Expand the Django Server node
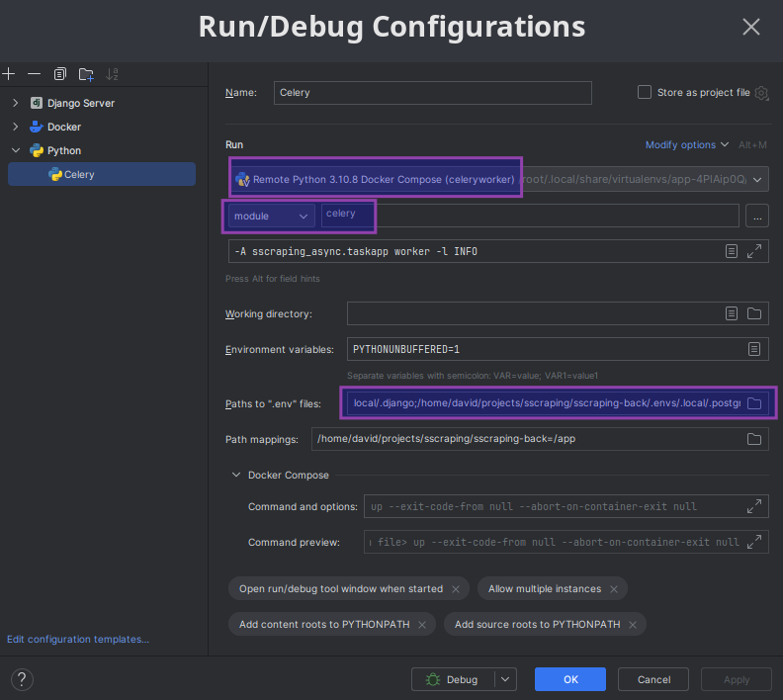This screenshot has width=783, height=700. click(x=16, y=103)
